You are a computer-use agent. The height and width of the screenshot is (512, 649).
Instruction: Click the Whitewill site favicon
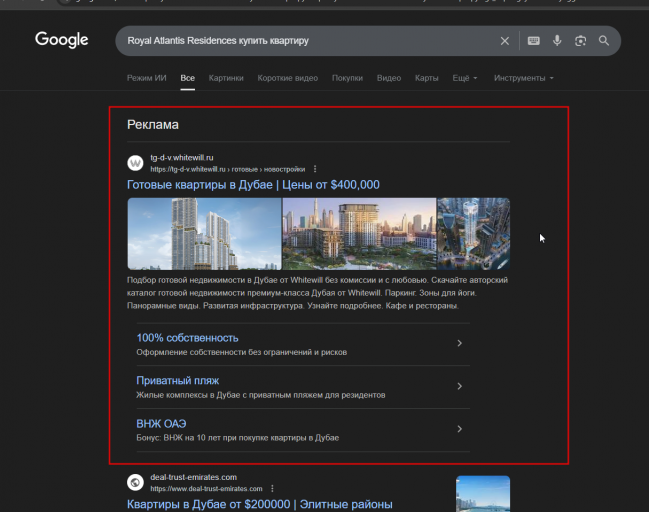click(x=135, y=163)
